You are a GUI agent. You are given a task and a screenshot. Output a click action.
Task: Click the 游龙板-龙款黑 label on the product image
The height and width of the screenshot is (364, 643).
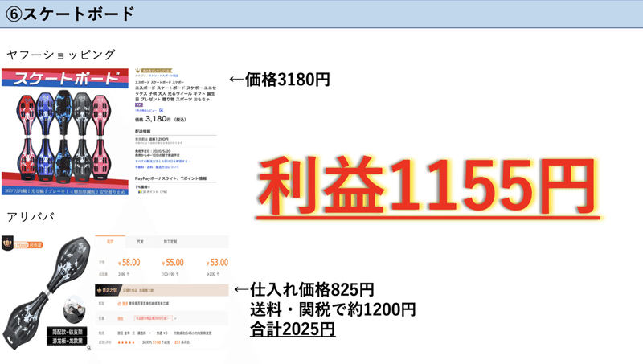click(x=68, y=341)
